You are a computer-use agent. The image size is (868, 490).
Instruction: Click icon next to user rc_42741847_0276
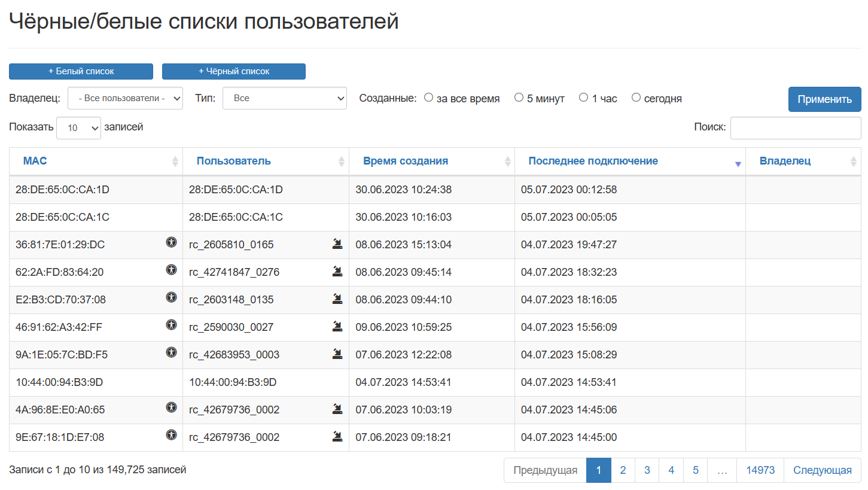338,270
